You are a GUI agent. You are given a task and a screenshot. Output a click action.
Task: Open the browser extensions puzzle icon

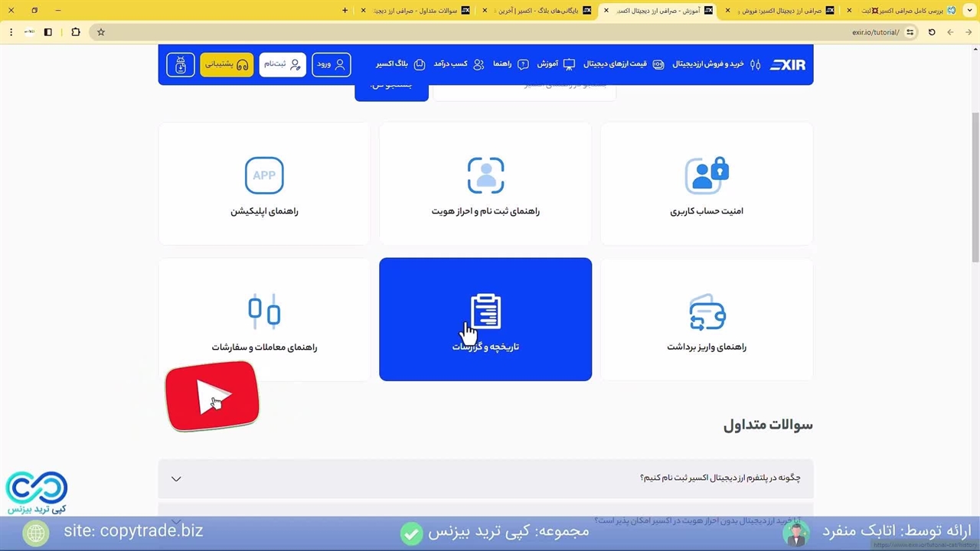pos(75,32)
